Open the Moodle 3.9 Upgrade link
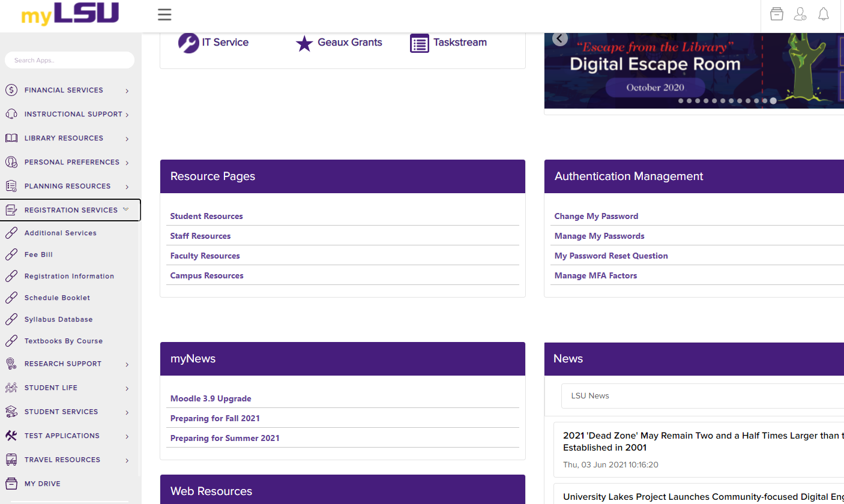The image size is (844, 504). (211, 398)
